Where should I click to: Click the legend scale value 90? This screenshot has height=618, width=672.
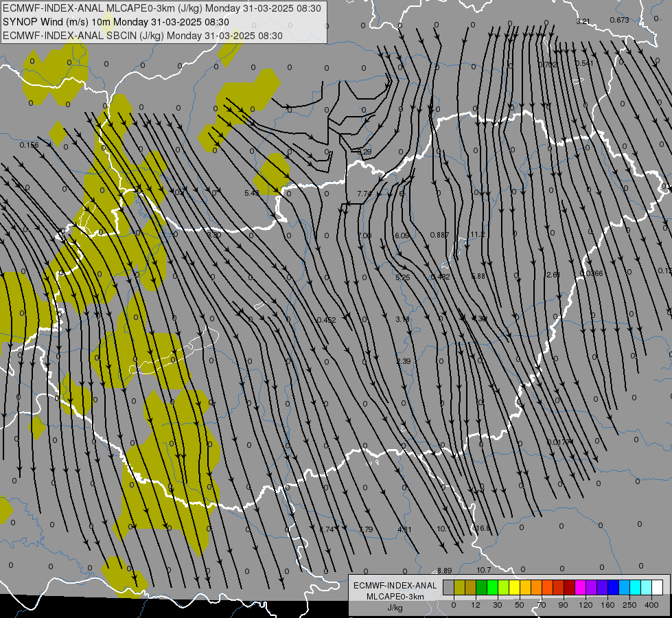563,605
